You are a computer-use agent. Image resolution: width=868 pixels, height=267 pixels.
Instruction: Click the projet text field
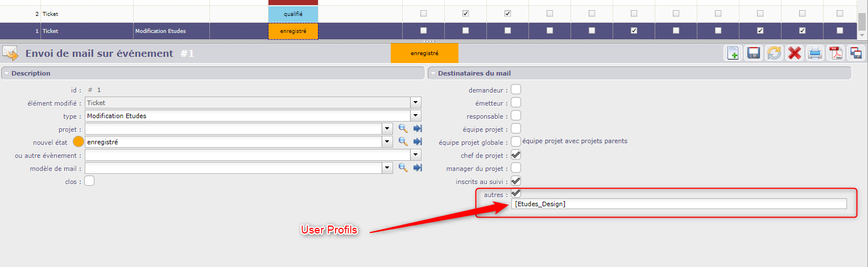(x=234, y=129)
